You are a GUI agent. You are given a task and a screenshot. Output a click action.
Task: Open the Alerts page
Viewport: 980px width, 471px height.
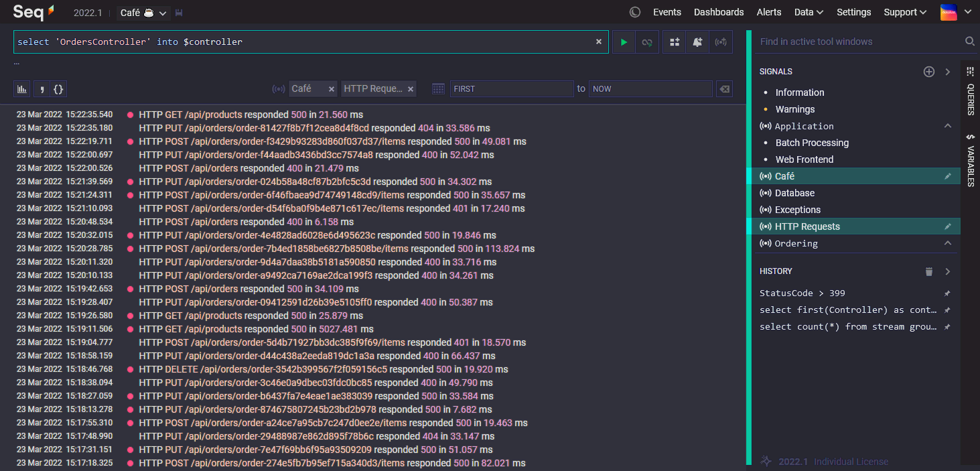(x=769, y=12)
